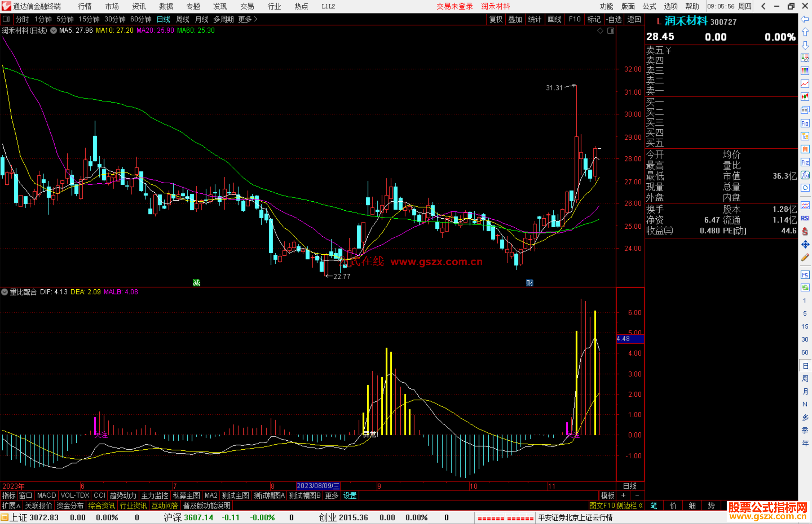The height and width of the screenshot is (524, 812).
Task: Click the F10 icon in right sidebar
Action: click(x=805, y=124)
